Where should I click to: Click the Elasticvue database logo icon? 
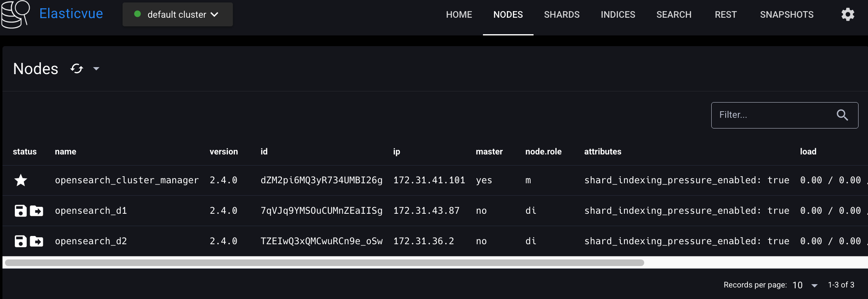click(16, 14)
